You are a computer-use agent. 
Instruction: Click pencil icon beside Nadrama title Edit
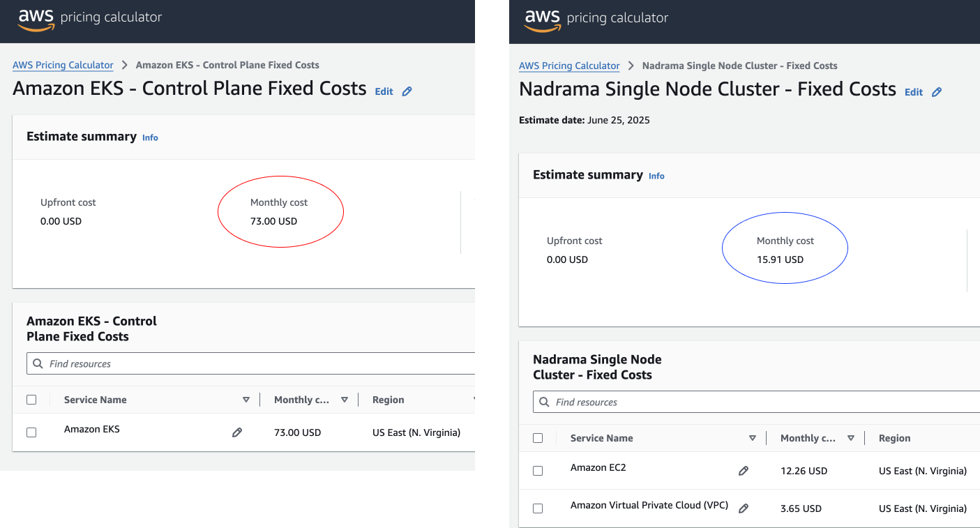tap(937, 92)
